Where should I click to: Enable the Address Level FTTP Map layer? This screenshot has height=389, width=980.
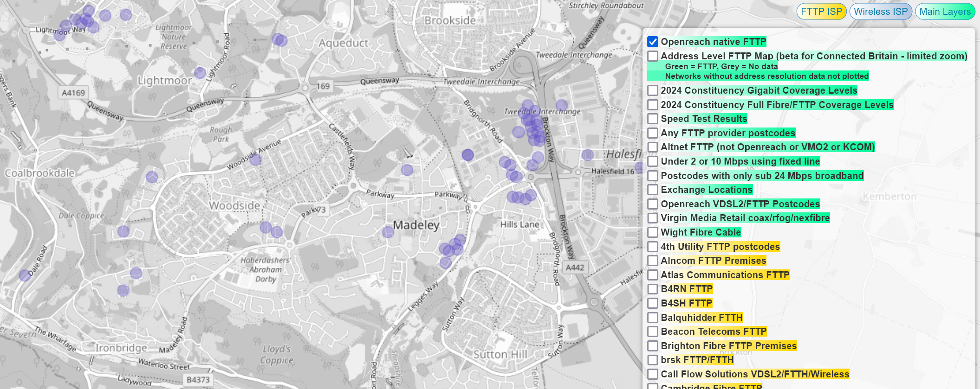point(653,56)
